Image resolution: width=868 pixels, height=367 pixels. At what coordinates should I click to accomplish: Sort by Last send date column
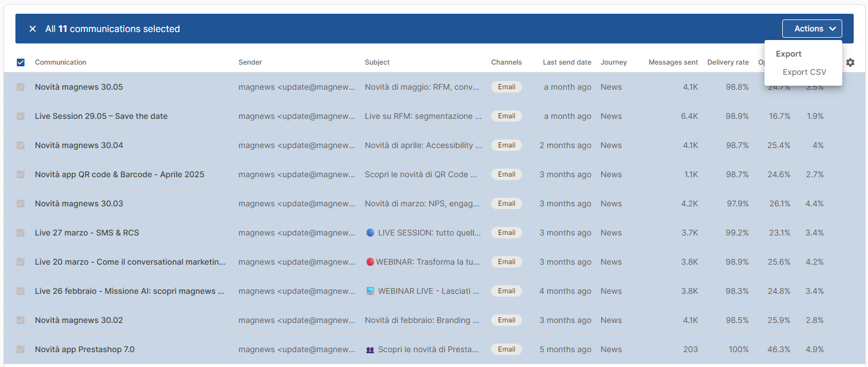tap(567, 62)
